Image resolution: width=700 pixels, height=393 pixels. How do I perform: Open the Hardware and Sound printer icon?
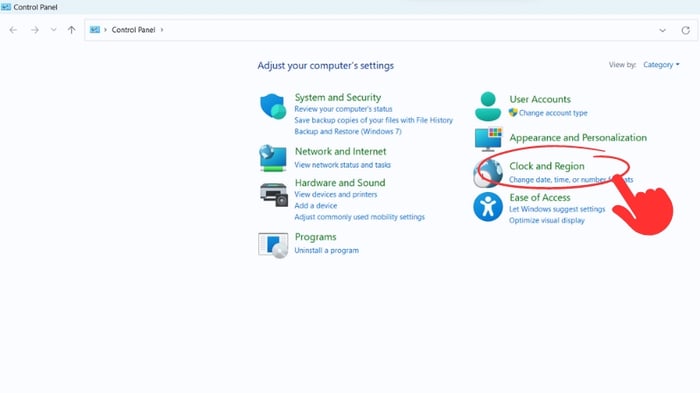[274, 195]
